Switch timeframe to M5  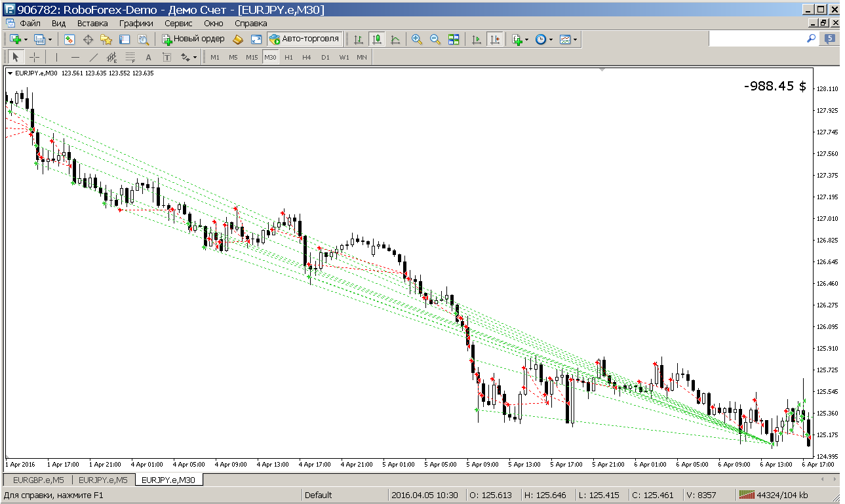[x=233, y=57]
